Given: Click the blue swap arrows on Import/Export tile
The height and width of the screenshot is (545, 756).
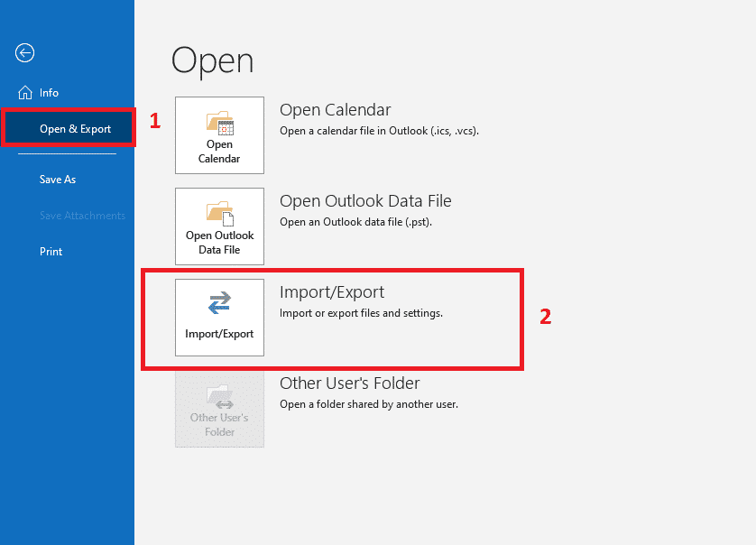Looking at the screenshot, I should pos(219,304).
